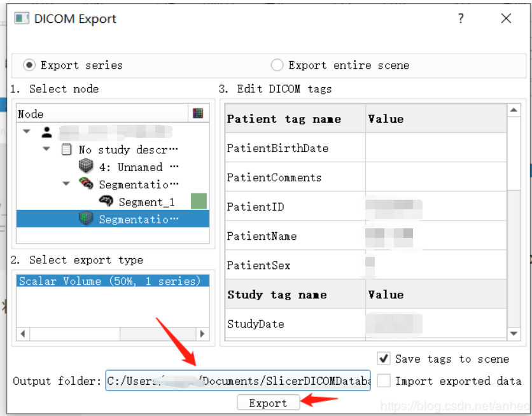Select Scalar Volume (50%, 1 series) export type
The height and width of the screenshot is (416, 532).
click(113, 281)
